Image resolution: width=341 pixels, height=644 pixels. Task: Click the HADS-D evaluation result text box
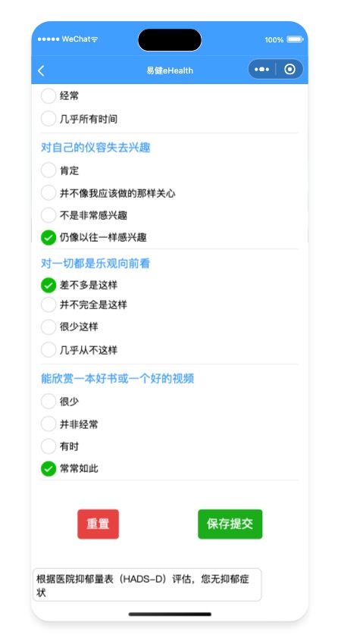pos(147,585)
